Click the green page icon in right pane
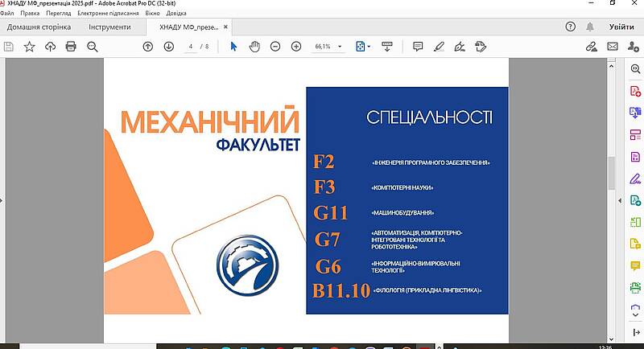644x349 pixels. click(x=635, y=200)
